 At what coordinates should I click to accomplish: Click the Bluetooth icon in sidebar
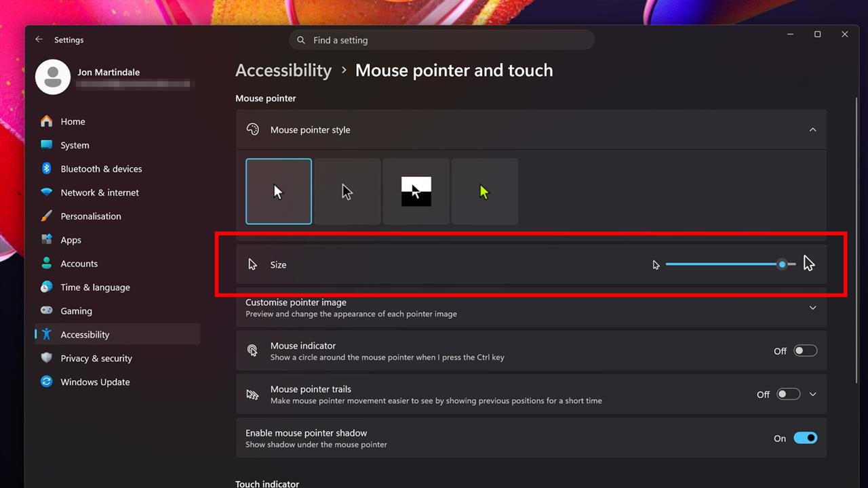point(46,169)
